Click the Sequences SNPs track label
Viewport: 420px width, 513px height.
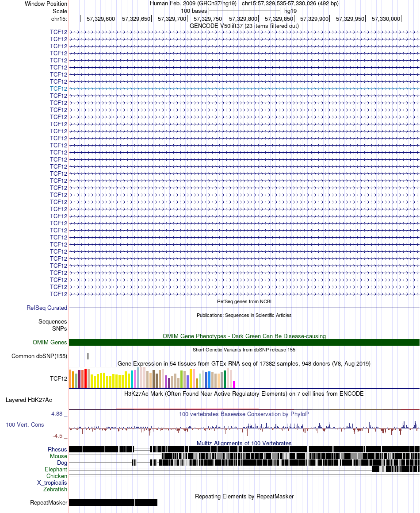[53, 325]
